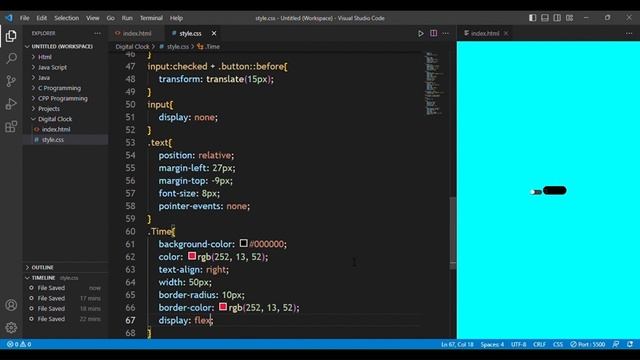This screenshot has height=360, width=640.
Task: Expand the C Programming folder
Action: point(59,88)
